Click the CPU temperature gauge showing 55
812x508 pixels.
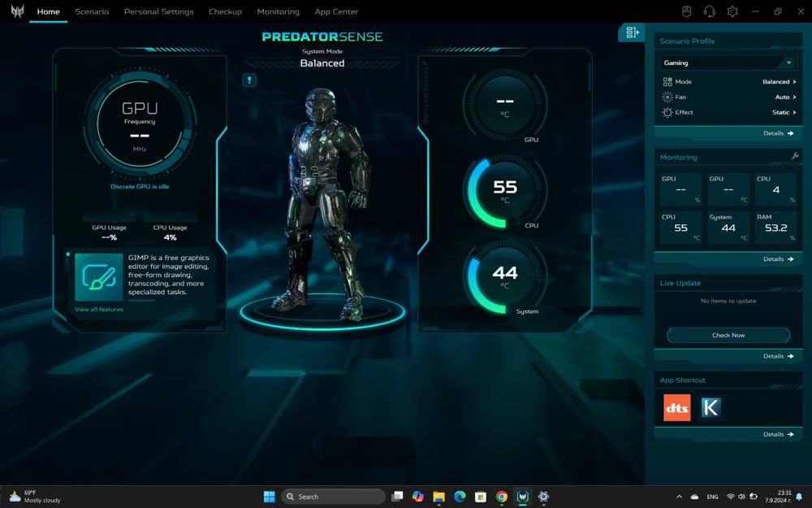click(505, 190)
